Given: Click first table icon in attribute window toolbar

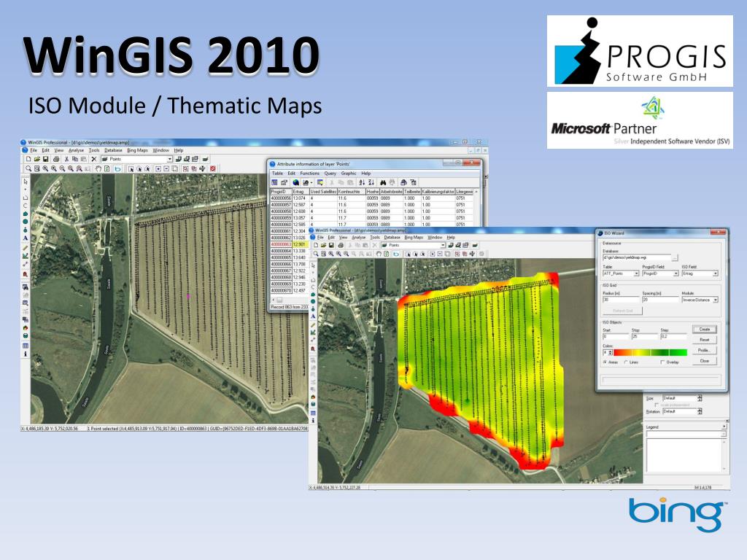Looking at the screenshot, I should click(274, 182).
